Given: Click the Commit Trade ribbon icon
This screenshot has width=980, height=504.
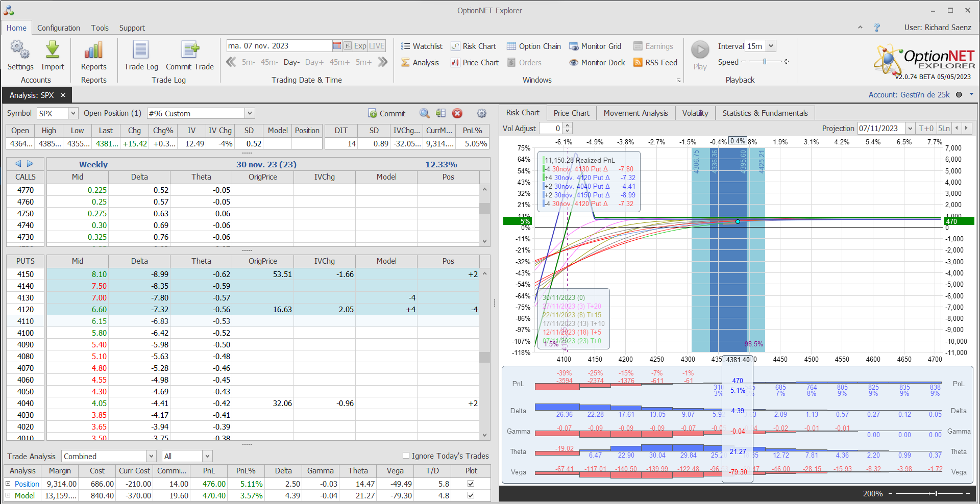Looking at the screenshot, I should [190, 50].
